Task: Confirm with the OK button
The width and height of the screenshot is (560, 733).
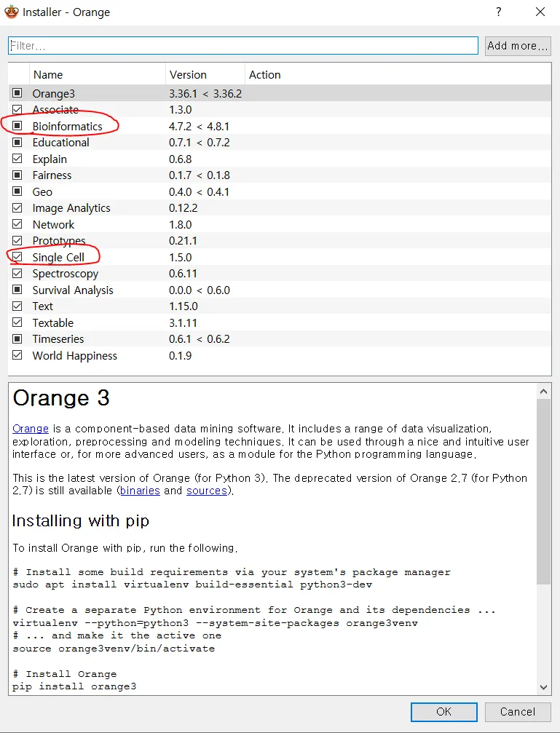Action: tap(443, 712)
